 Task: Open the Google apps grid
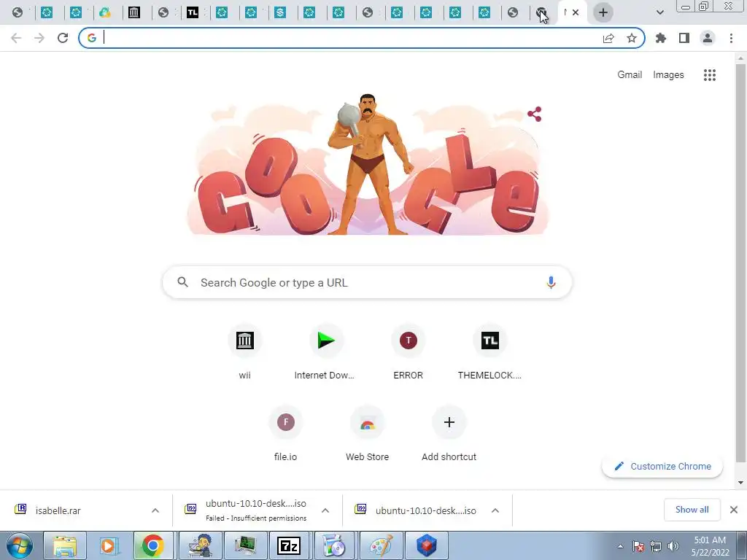710,75
